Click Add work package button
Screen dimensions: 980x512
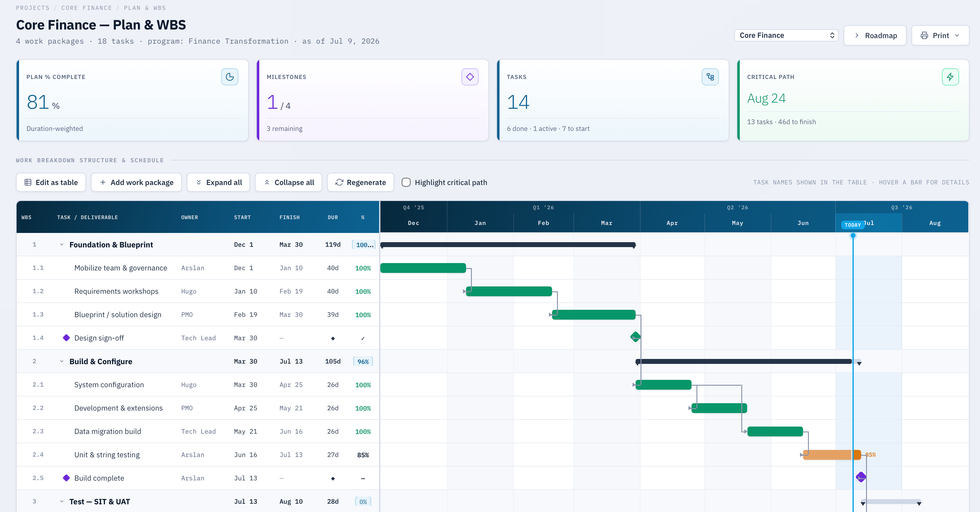click(136, 182)
